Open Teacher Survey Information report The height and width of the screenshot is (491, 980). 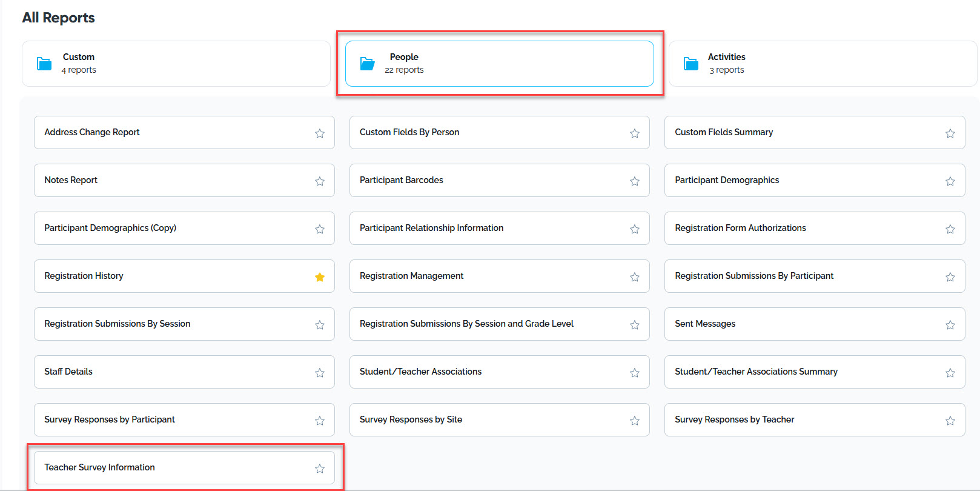pyautogui.click(x=184, y=467)
